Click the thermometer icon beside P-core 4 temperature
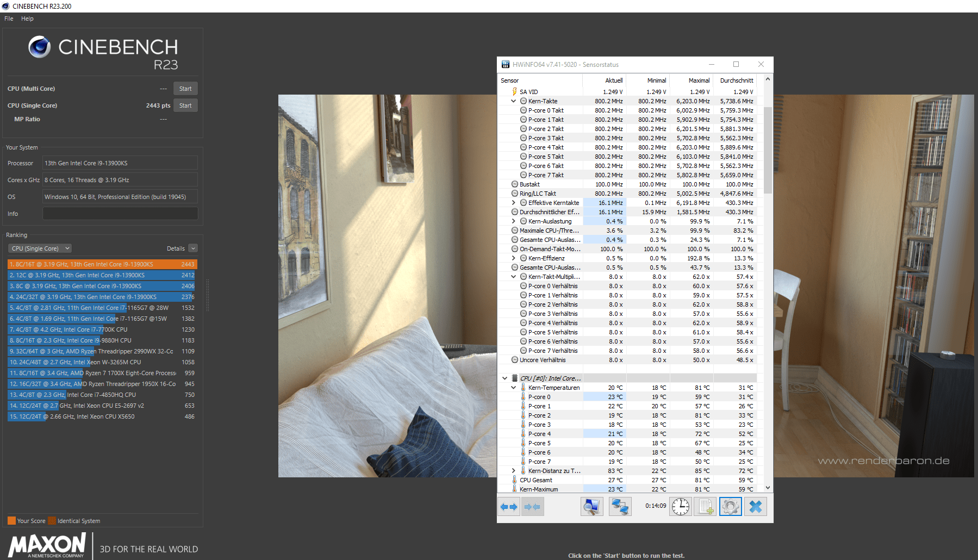Image resolution: width=978 pixels, height=560 pixels. (523, 434)
